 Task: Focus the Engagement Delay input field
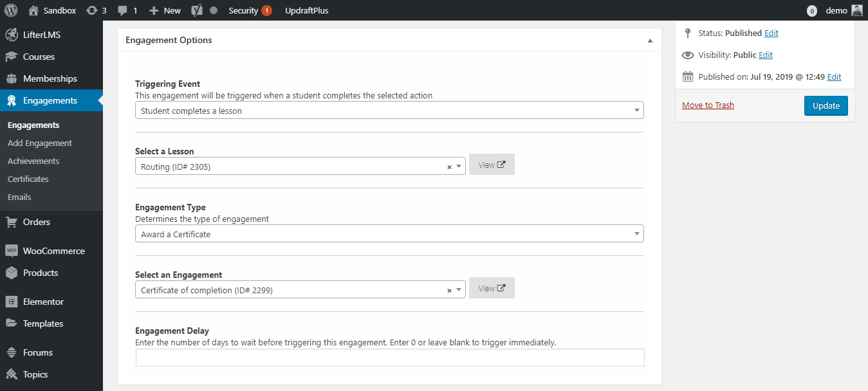(390, 358)
